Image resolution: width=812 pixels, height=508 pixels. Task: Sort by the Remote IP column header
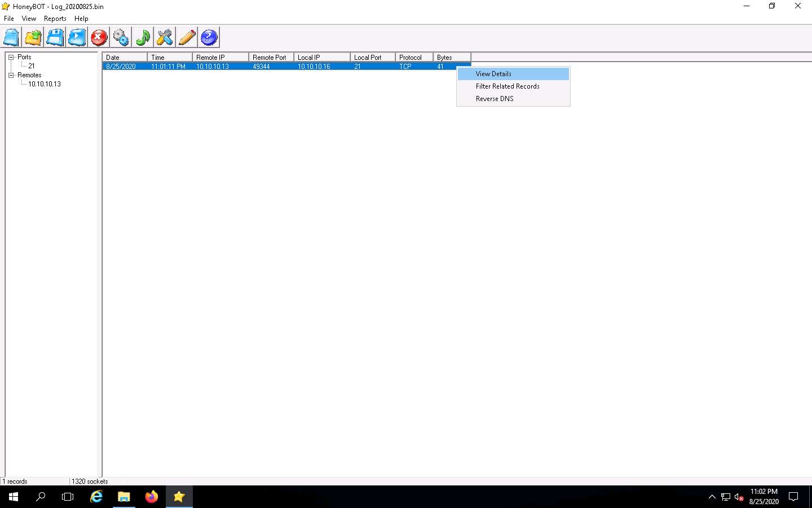(x=220, y=58)
